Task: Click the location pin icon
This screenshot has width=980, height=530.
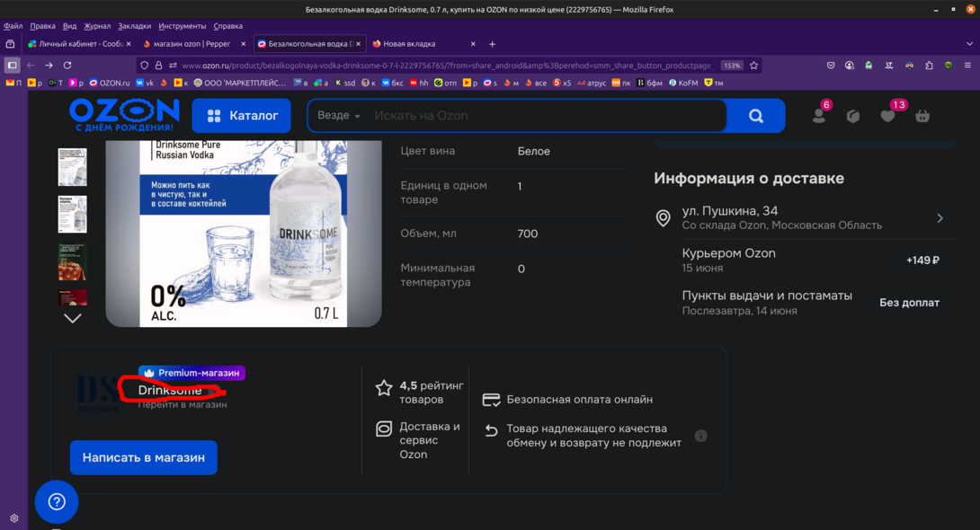Action: click(x=663, y=218)
